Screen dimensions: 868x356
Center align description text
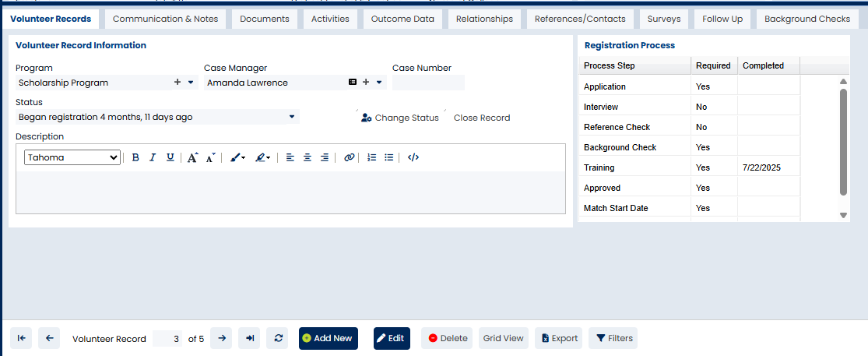(307, 158)
